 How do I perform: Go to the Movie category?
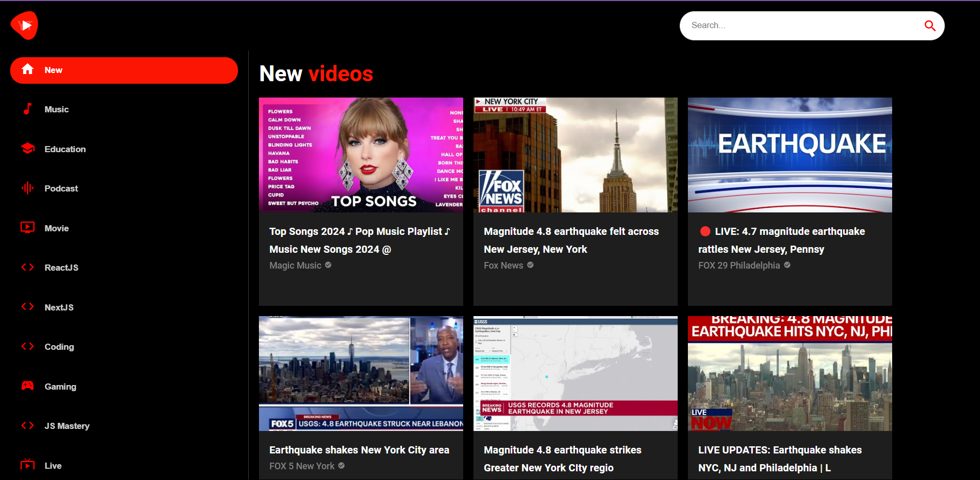point(124,228)
